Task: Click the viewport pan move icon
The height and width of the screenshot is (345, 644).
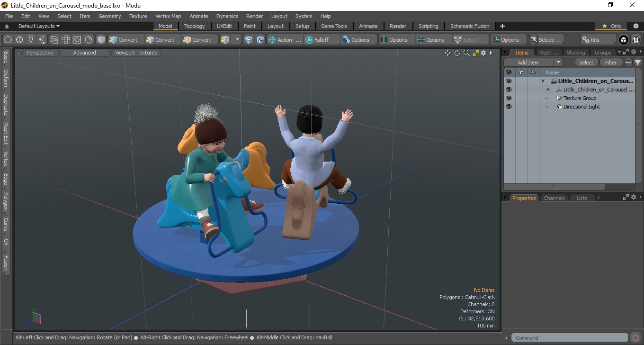Action: [447, 53]
